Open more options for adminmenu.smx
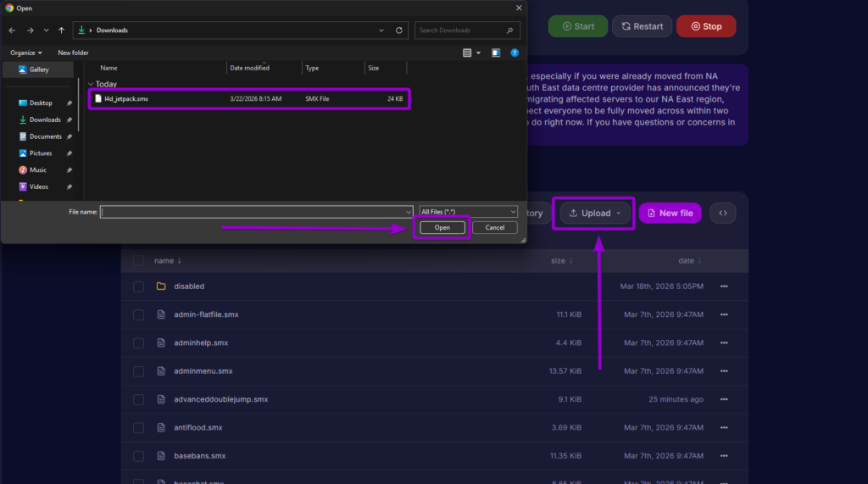Screen dimensions: 868x484 point(724,371)
